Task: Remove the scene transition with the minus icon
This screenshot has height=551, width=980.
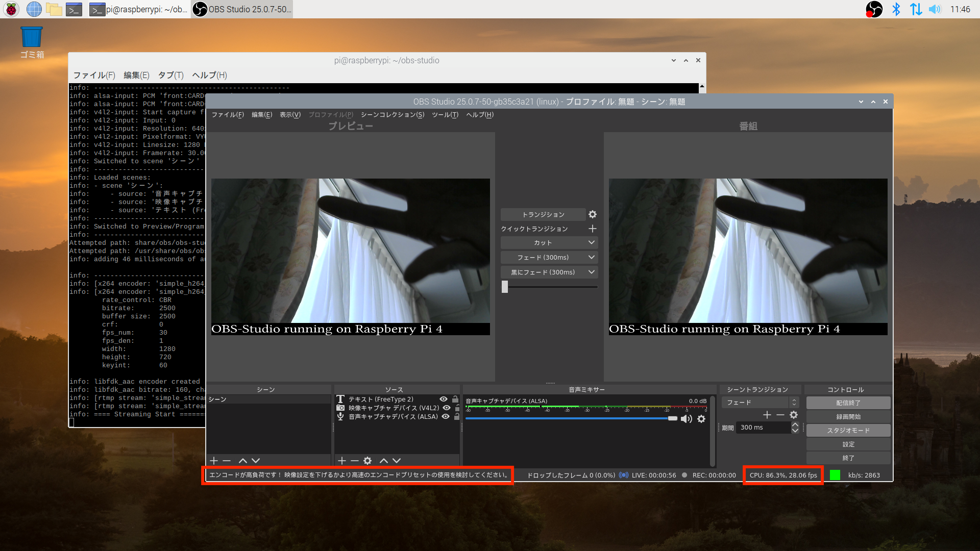Action: tap(780, 415)
